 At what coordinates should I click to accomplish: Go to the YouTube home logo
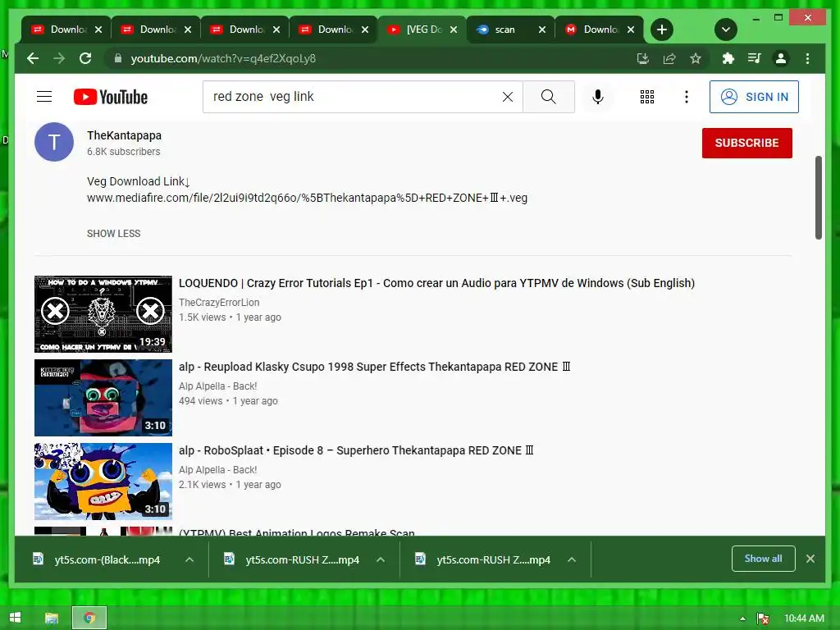click(x=111, y=97)
